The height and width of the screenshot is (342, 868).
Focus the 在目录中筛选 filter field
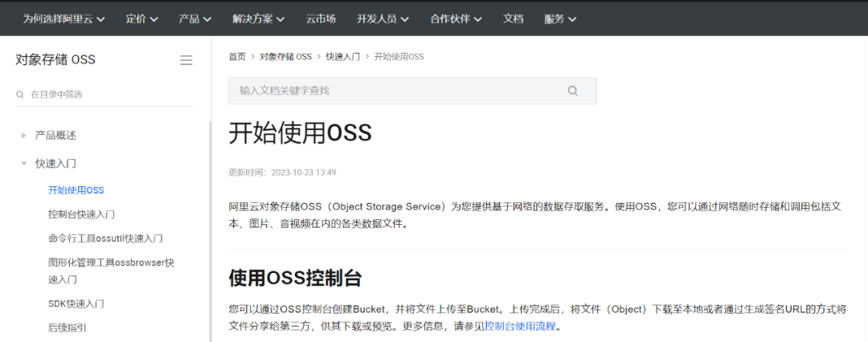pyautogui.click(x=104, y=95)
